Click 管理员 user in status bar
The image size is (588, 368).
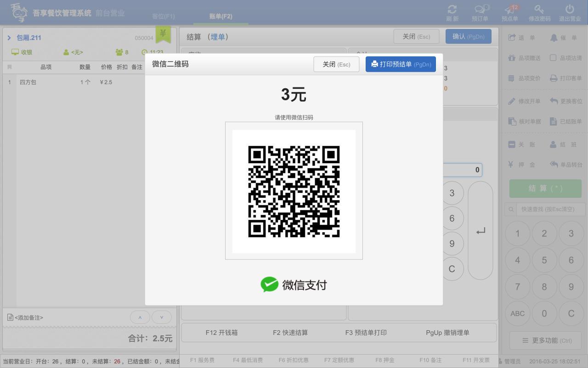click(509, 362)
